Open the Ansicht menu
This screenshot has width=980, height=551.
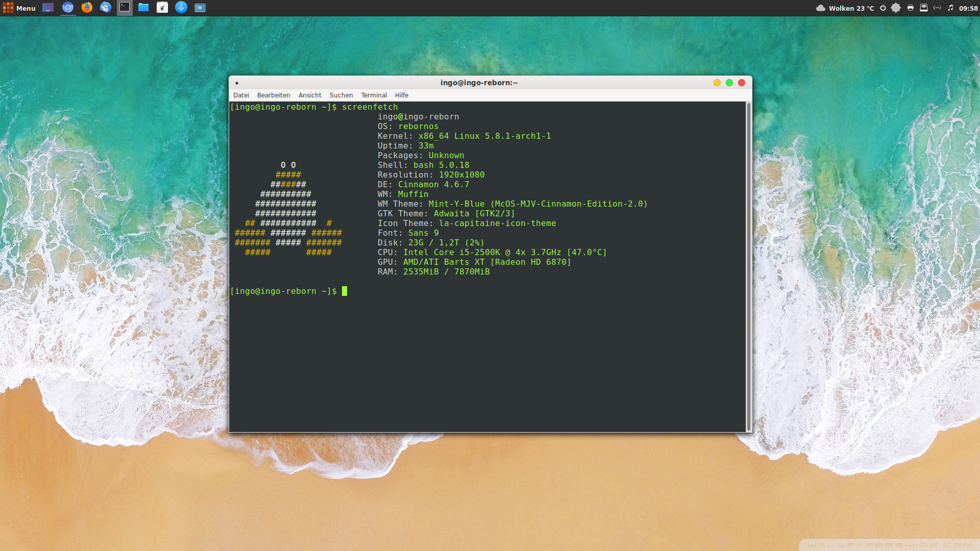[x=310, y=95]
